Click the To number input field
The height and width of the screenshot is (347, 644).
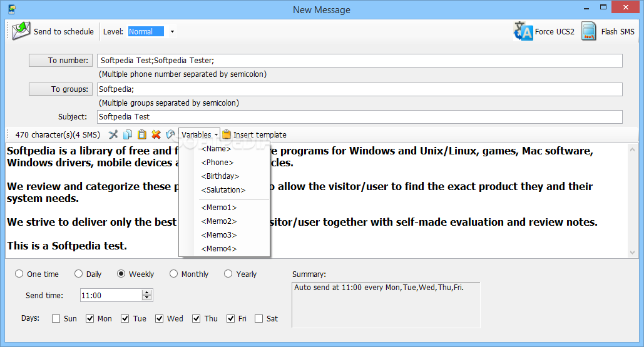pos(360,61)
